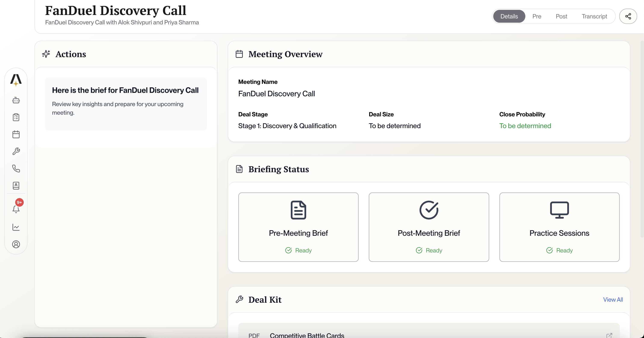Open the analytics chart sidebar icon
This screenshot has height=338, width=644.
(x=16, y=227)
